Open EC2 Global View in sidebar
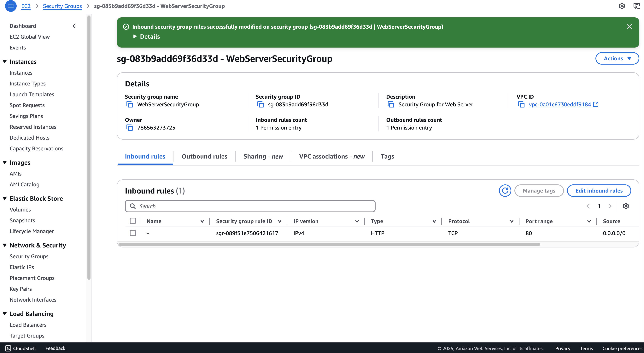The image size is (644, 353). coord(30,37)
